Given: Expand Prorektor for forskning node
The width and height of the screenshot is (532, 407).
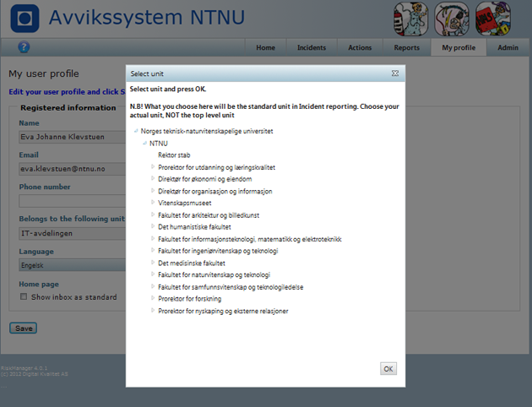Looking at the screenshot, I should [x=153, y=298].
